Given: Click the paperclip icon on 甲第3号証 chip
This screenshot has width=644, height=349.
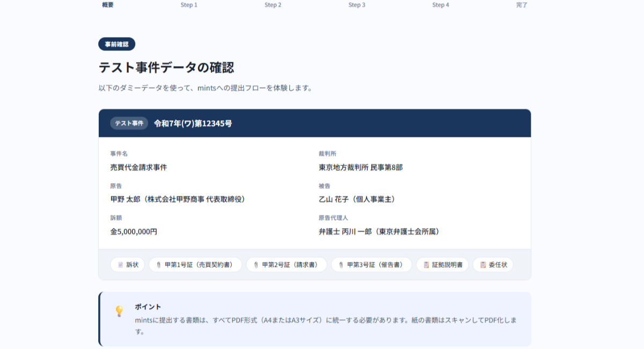Looking at the screenshot, I should 341,265.
